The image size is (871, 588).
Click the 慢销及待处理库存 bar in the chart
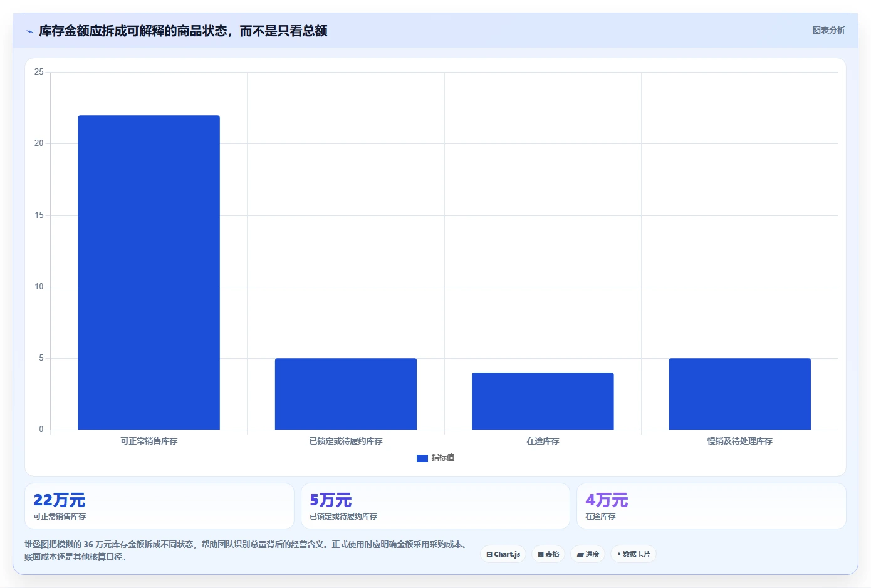[x=740, y=394]
